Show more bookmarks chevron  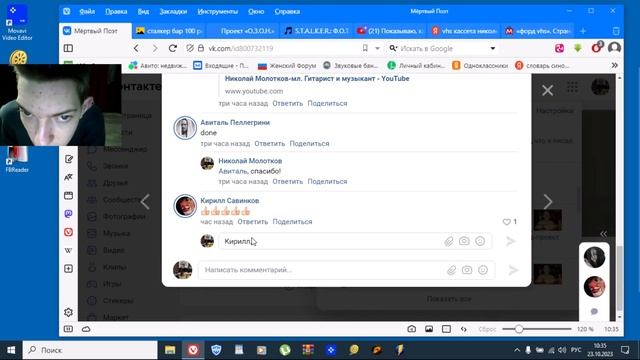click(614, 65)
